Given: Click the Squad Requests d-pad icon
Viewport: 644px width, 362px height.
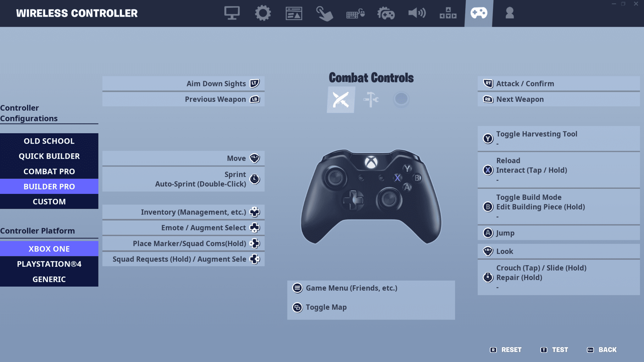Looking at the screenshot, I should [254, 259].
